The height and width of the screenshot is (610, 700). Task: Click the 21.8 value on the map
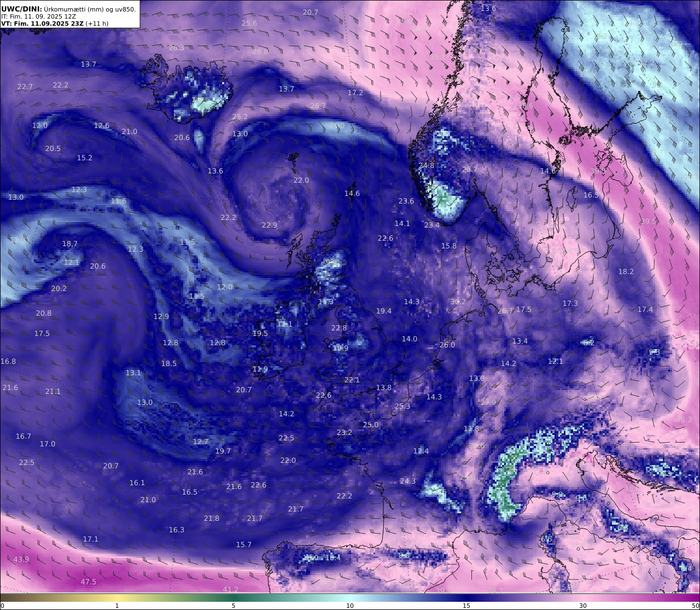tap(212, 518)
